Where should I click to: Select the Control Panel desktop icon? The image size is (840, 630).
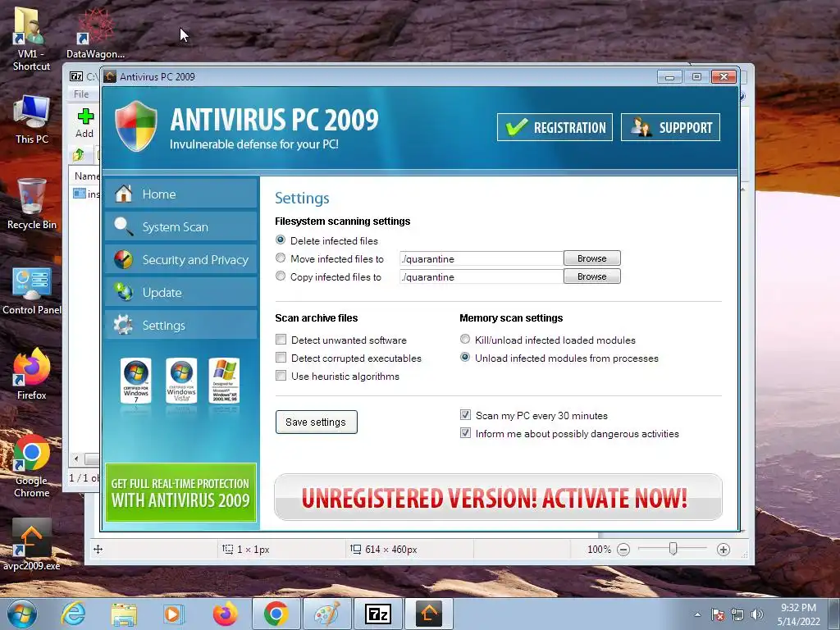pos(32,291)
